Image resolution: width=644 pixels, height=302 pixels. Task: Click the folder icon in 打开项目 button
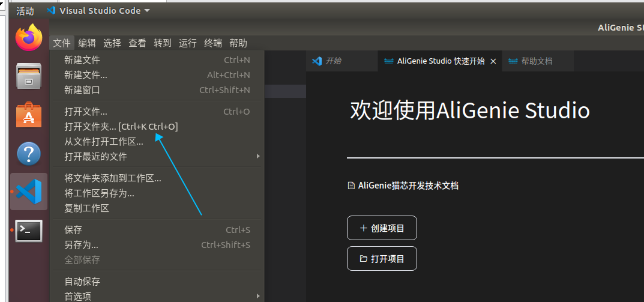pos(363,259)
